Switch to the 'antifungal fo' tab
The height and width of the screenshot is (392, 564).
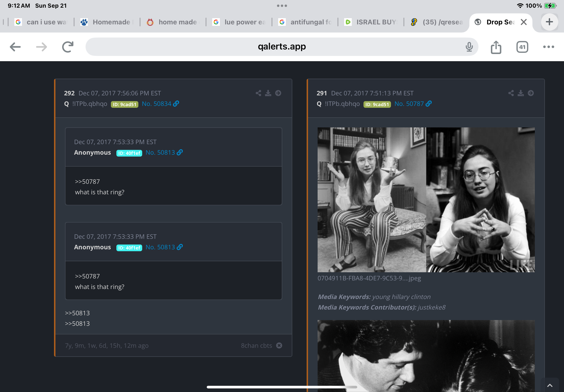click(305, 22)
